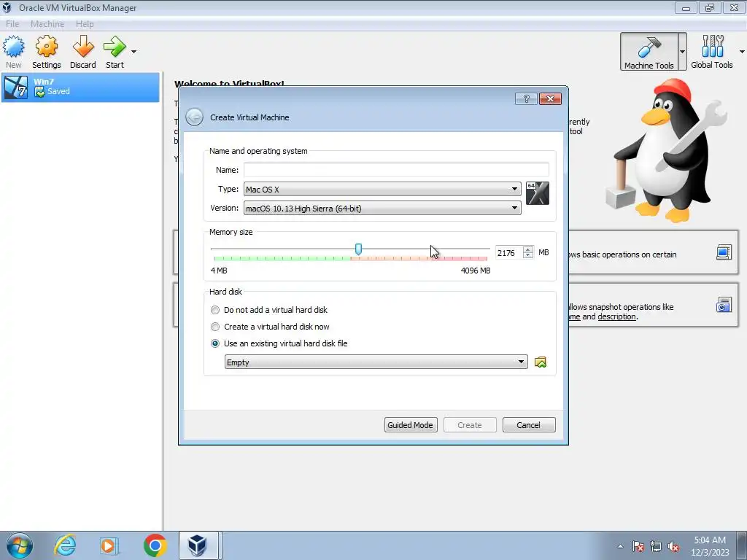Open Windows Media Player from the taskbar
The height and width of the screenshot is (560, 747).
tap(109, 545)
